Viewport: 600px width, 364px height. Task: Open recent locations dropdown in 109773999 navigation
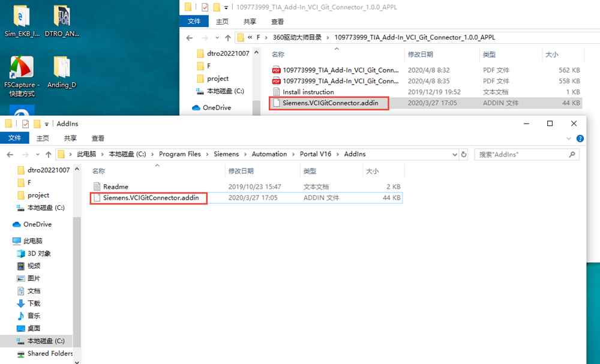(217, 38)
